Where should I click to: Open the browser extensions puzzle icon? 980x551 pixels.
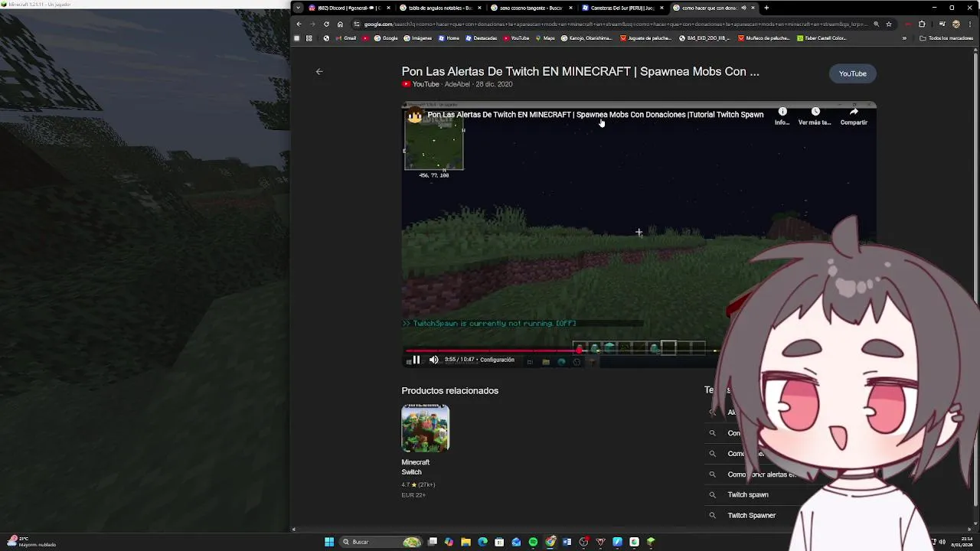[x=922, y=24]
